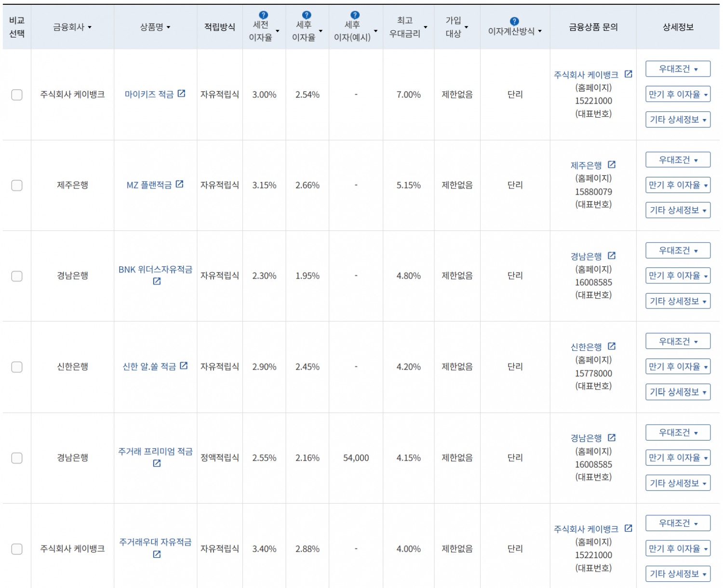Screen dimensions: 723x588
Task: Sort by 세후 이자(예시) column arrow
Action: (x=376, y=31)
